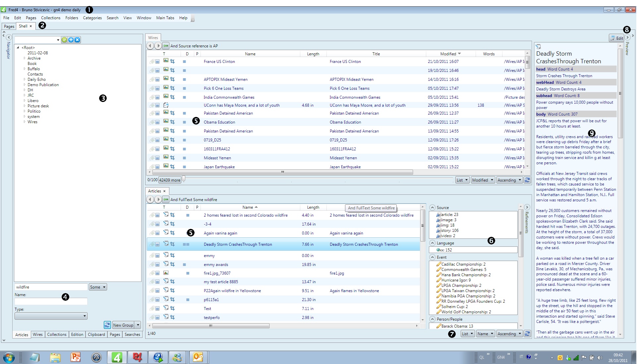Refresh the Wires list

click(x=527, y=180)
